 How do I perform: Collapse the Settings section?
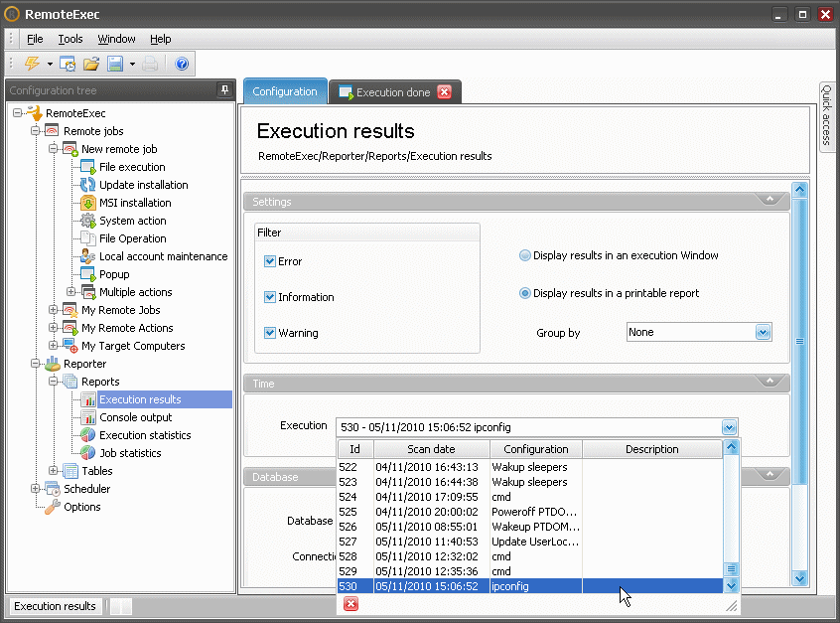[x=770, y=200]
